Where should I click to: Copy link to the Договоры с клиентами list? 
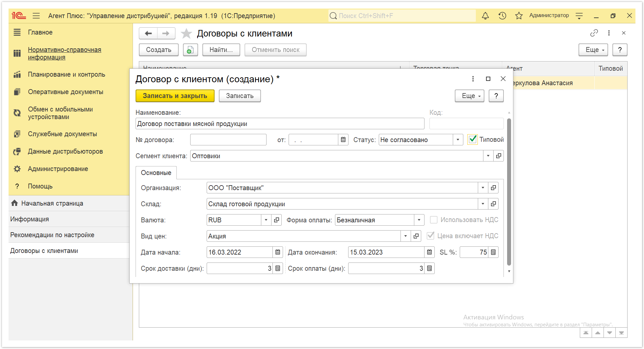tap(594, 33)
